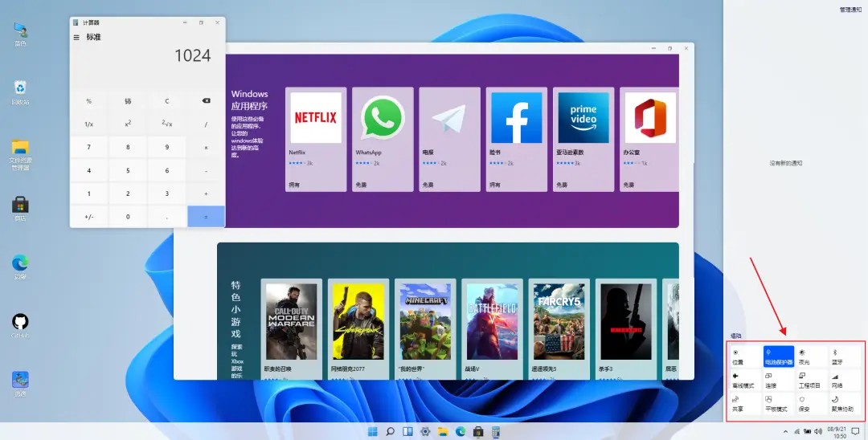Viewport: 868px width, 440px height.
Task: Open the Hitman 3 (杀手3) game card
Action: (626, 329)
